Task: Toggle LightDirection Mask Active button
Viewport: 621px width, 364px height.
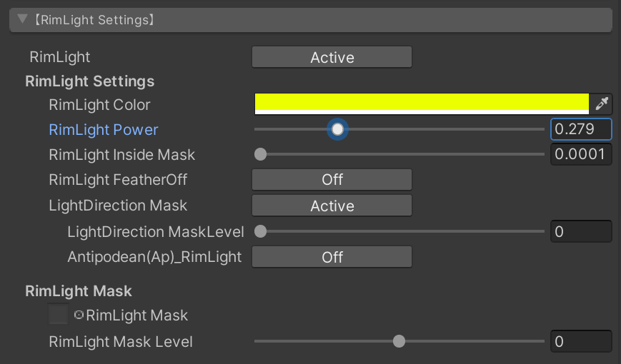Action: pos(332,206)
